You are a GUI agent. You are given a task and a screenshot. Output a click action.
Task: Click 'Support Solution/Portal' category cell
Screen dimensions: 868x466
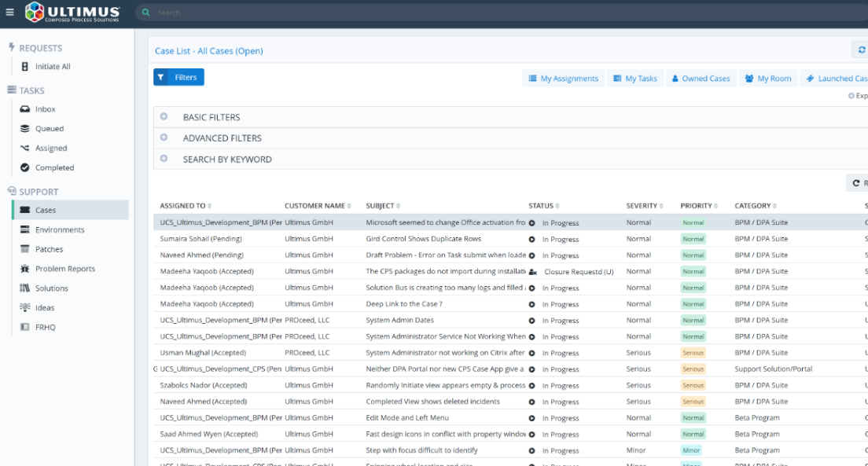pyautogui.click(x=774, y=369)
